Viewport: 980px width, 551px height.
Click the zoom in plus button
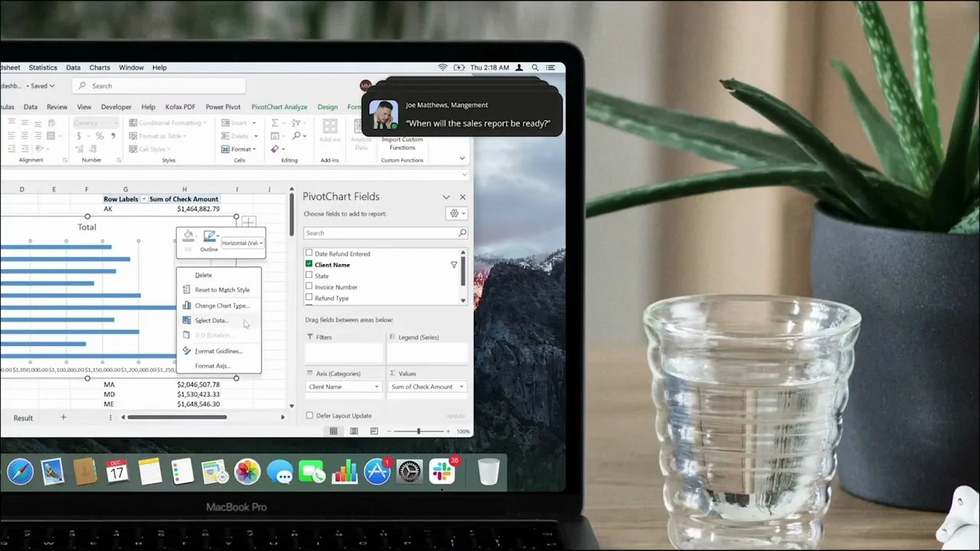tap(449, 432)
